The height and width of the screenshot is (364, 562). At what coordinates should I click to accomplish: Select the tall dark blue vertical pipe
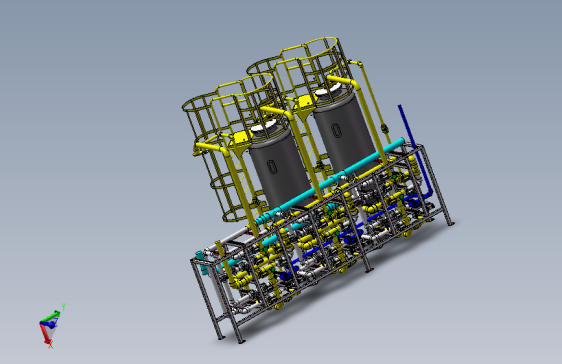coord(416,150)
